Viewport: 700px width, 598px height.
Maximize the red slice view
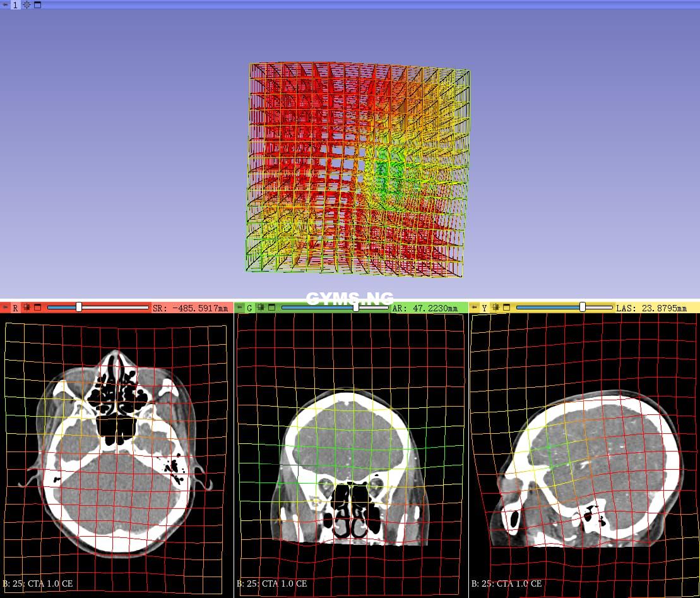[37, 308]
